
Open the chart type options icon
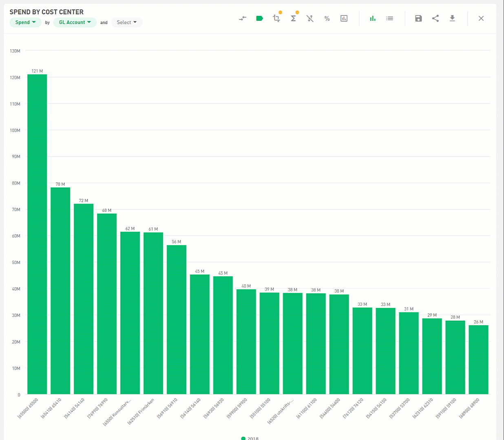click(x=344, y=18)
